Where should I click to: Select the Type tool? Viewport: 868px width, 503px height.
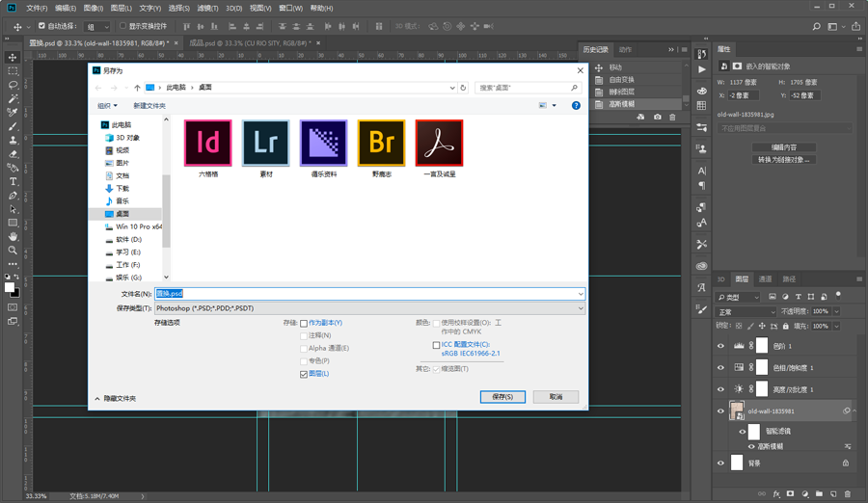[13, 181]
